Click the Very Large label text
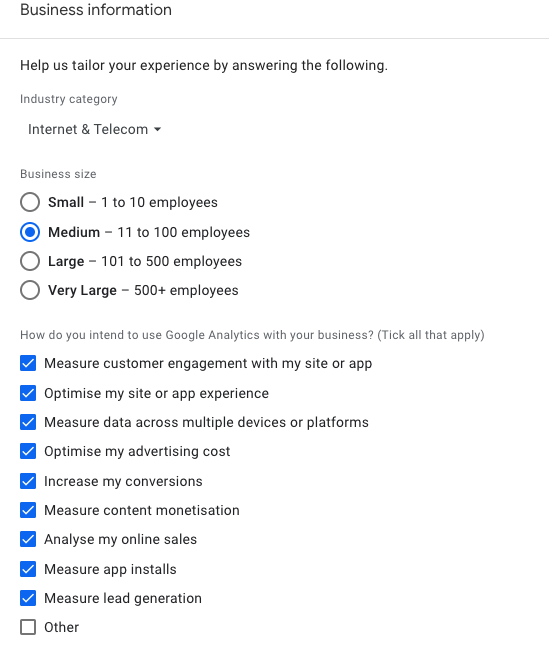 click(x=82, y=290)
